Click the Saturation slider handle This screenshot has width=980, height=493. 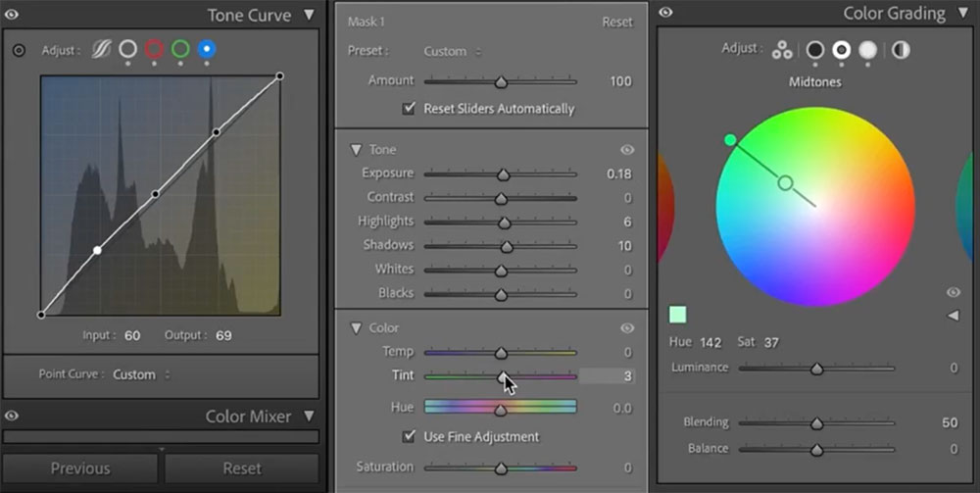pos(501,468)
